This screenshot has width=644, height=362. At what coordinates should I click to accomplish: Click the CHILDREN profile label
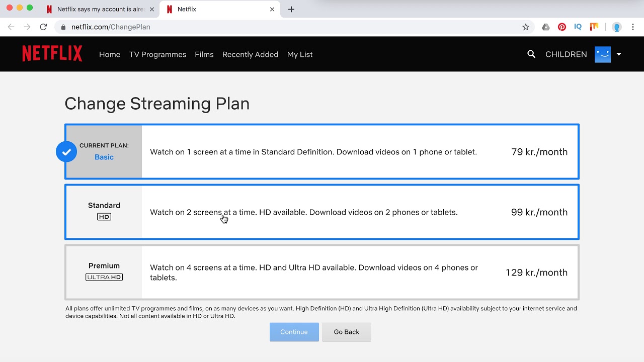point(566,54)
